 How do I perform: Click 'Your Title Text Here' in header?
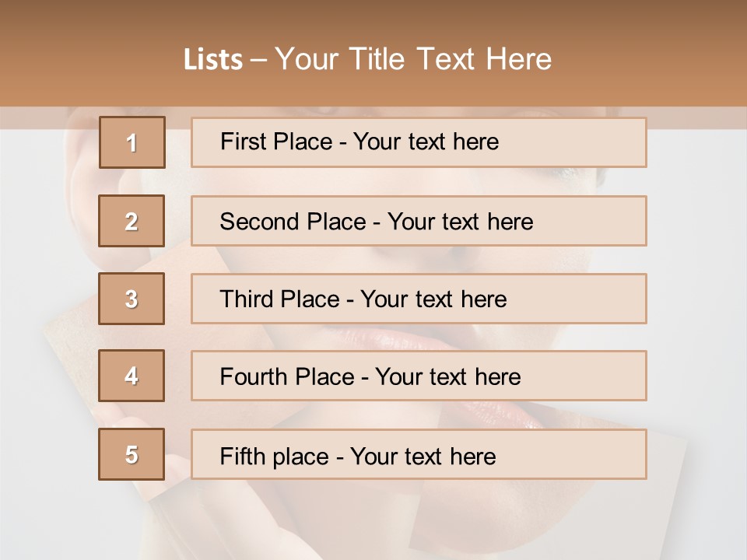point(413,59)
